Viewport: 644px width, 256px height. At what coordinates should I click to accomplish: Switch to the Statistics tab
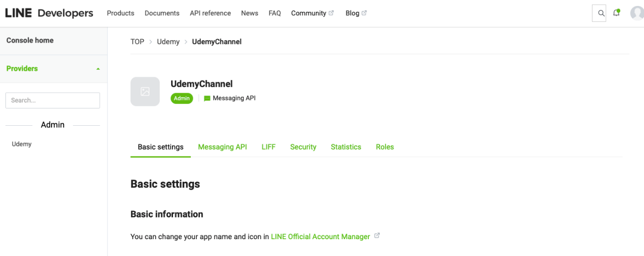pyautogui.click(x=346, y=147)
